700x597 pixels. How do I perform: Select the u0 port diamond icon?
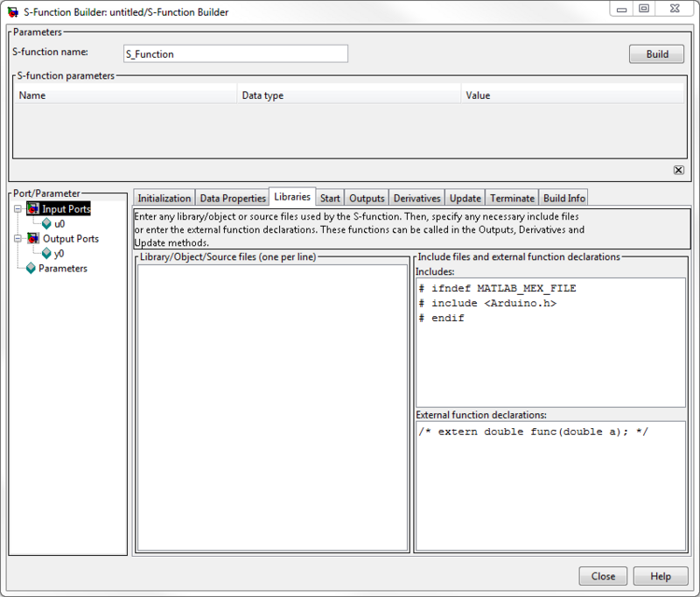(x=47, y=224)
